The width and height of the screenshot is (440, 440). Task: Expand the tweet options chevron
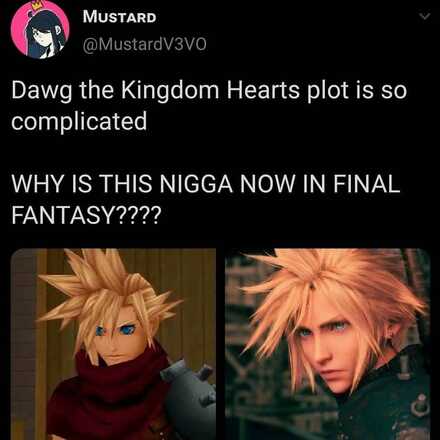[424, 16]
